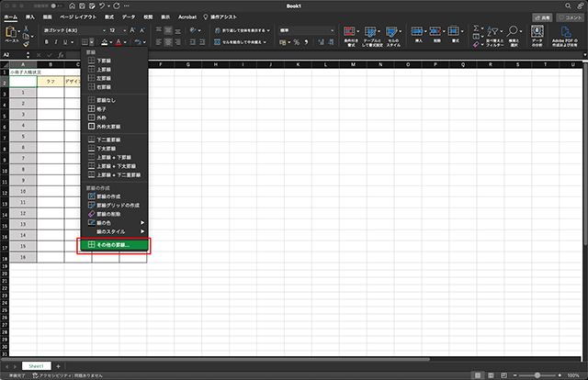Click the Bold formatting button
Image resolution: width=588 pixels, height=380 pixels.
46,41
